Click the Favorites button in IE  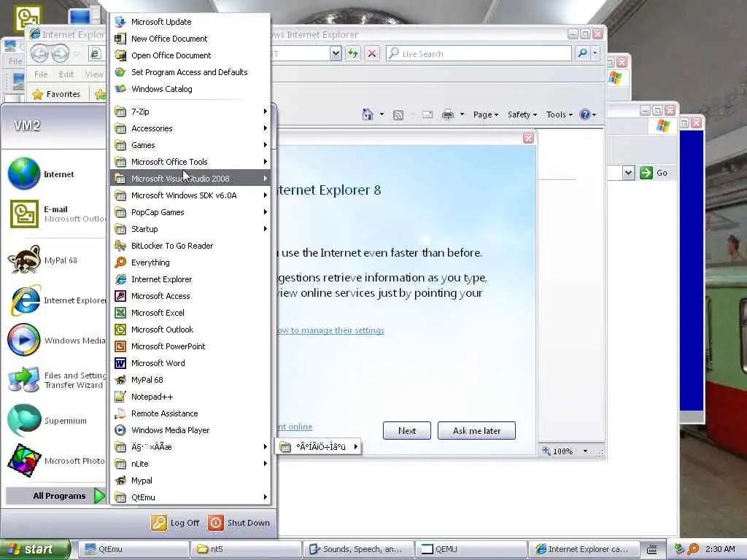coord(57,94)
